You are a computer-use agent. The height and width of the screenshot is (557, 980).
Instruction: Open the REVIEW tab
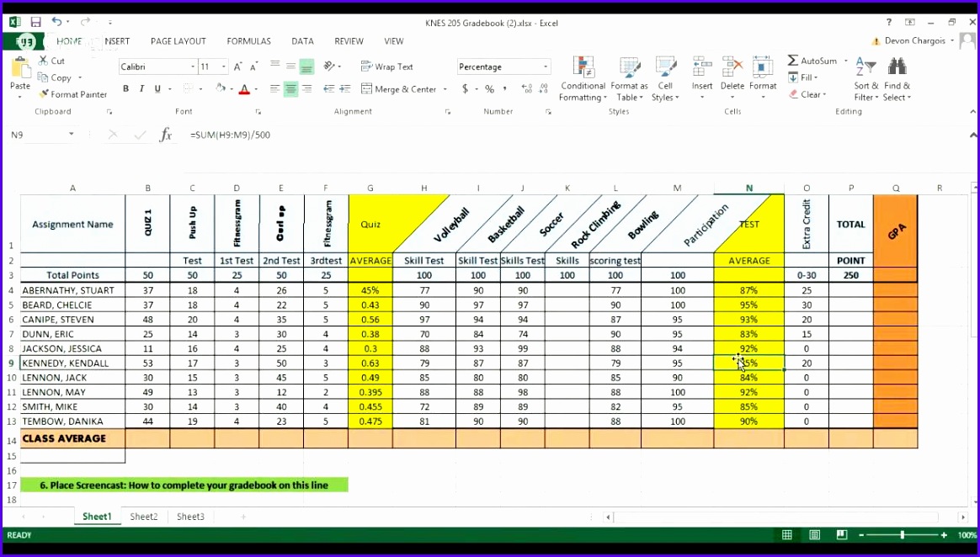point(349,41)
